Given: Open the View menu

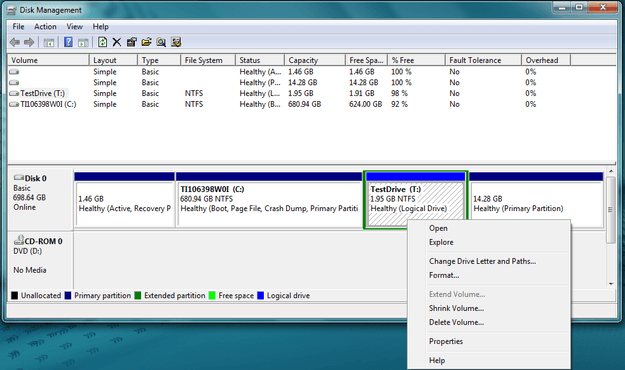Looking at the screenshot, I should (75, 27).
